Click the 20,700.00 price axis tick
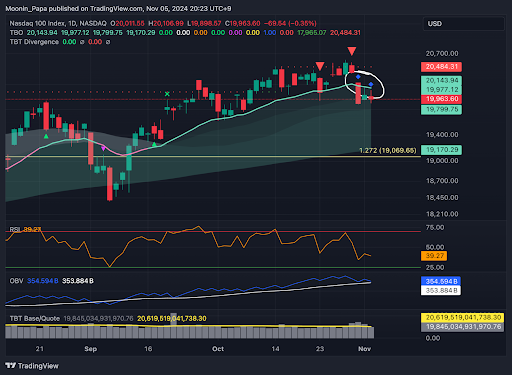Image resolution: width=512 pixels, height=375 pixels. point(442,54)
